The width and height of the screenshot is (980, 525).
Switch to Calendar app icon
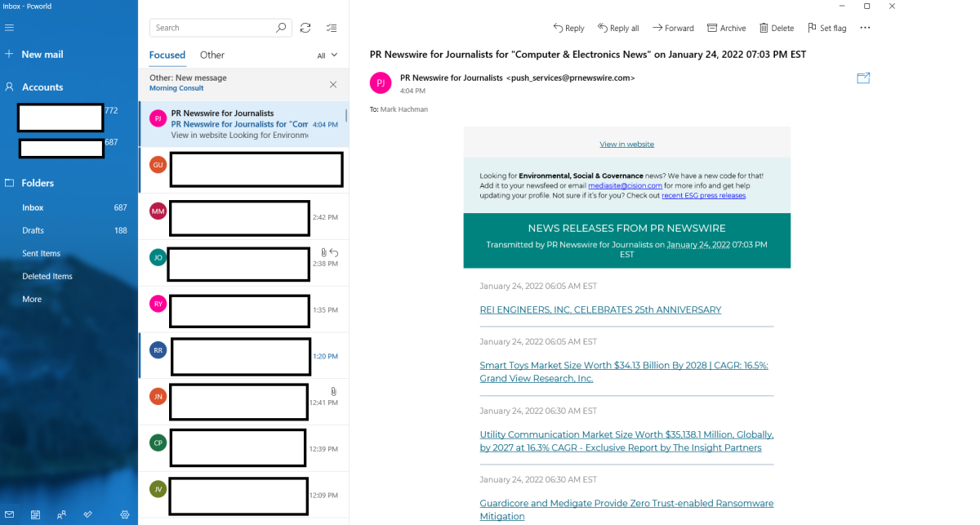click(x=35, y=514)
